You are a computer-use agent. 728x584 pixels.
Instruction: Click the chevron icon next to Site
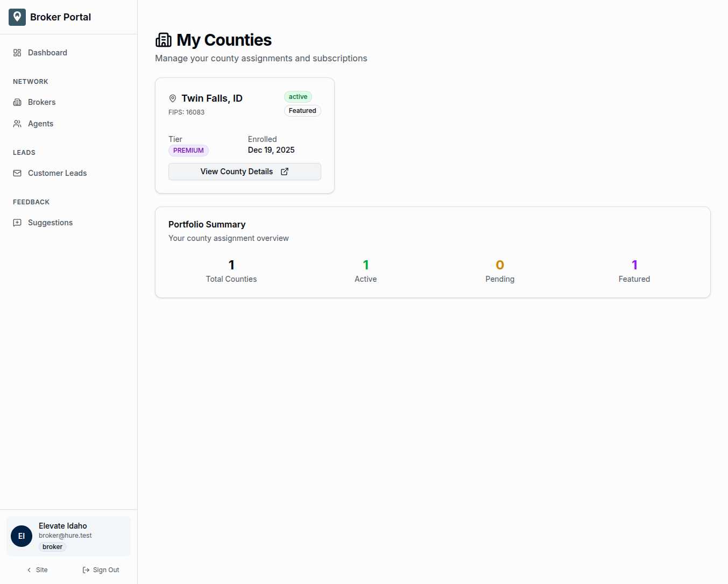[x=29, y=569]
